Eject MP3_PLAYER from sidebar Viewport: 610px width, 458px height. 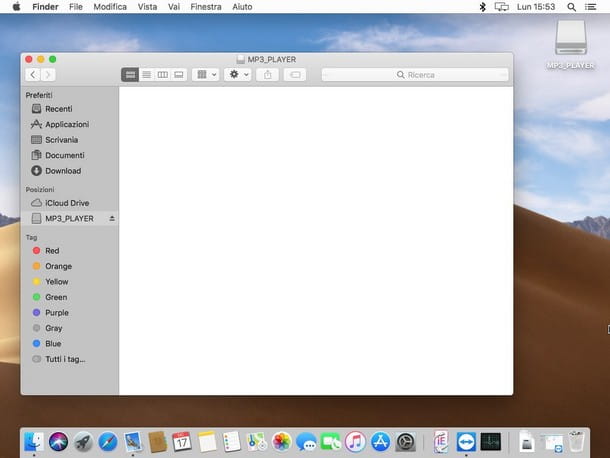click(112, 219)
